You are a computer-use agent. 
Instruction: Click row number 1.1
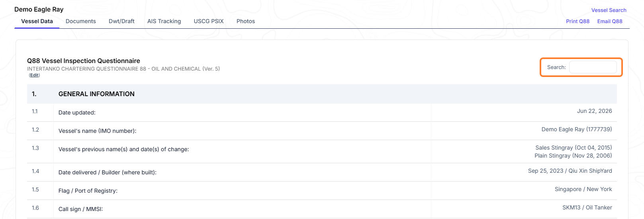(x=35, y=111)
